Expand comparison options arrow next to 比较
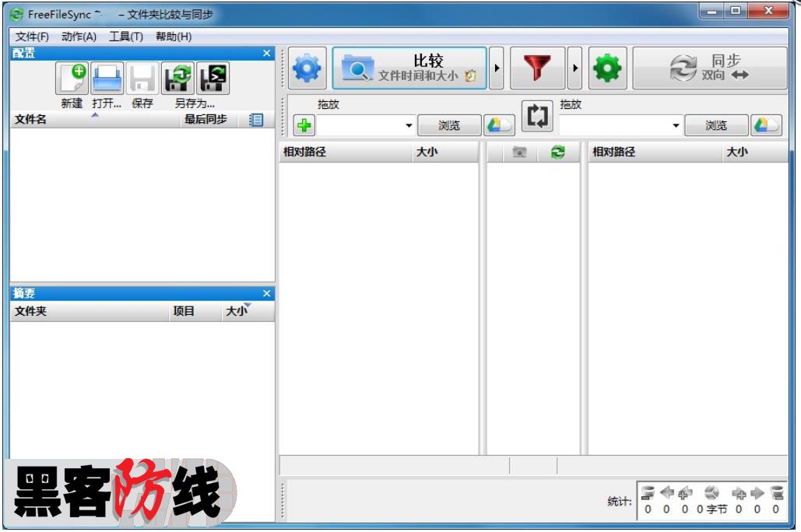 (x=497, y=68)
